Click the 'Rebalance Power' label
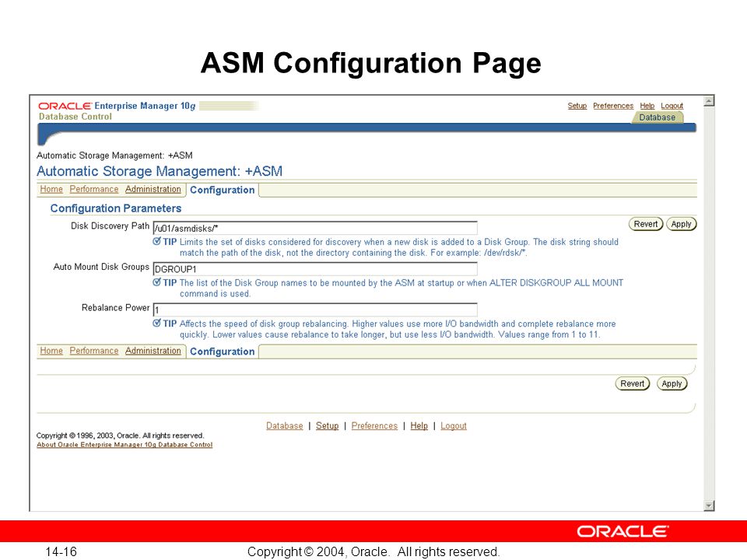The height and width of the screenshot is (560, 747). [116, 308]
